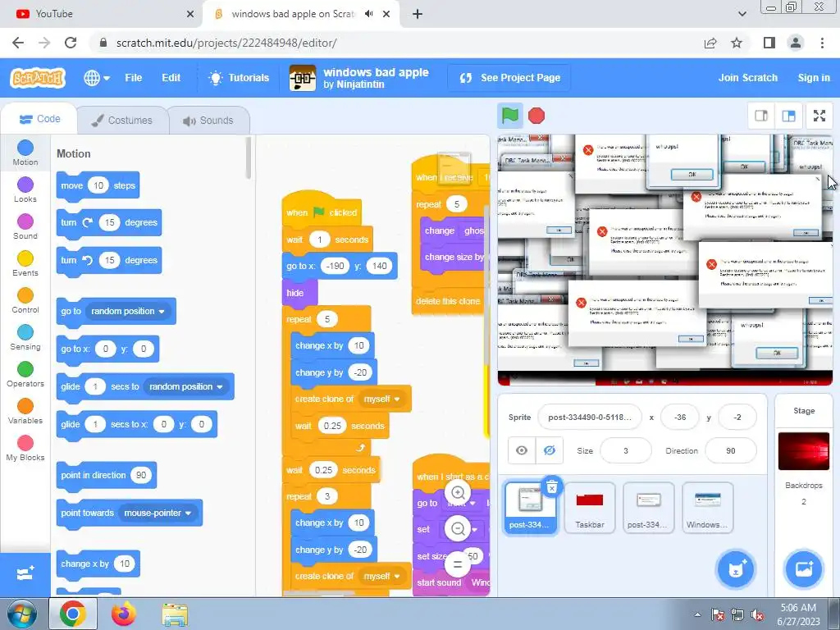Switch to small stage layout
Screen dimensions: 840x630
pos(761,116)
